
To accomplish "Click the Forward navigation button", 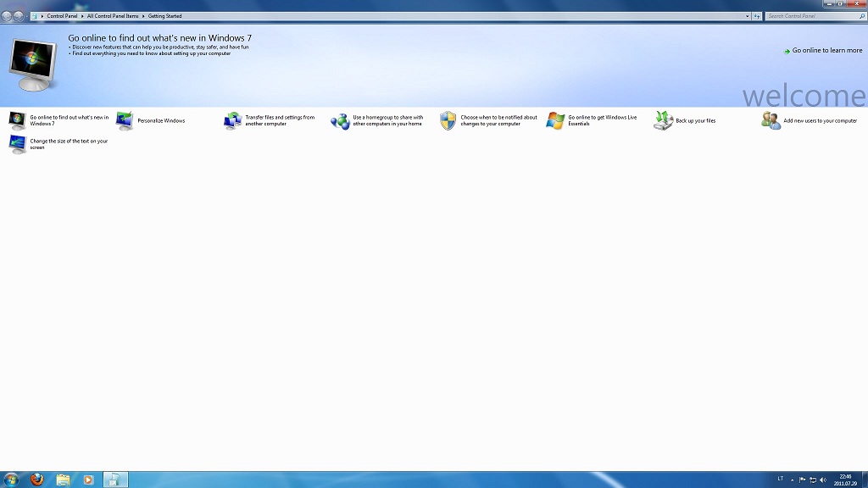I will [x=19, y=16].
